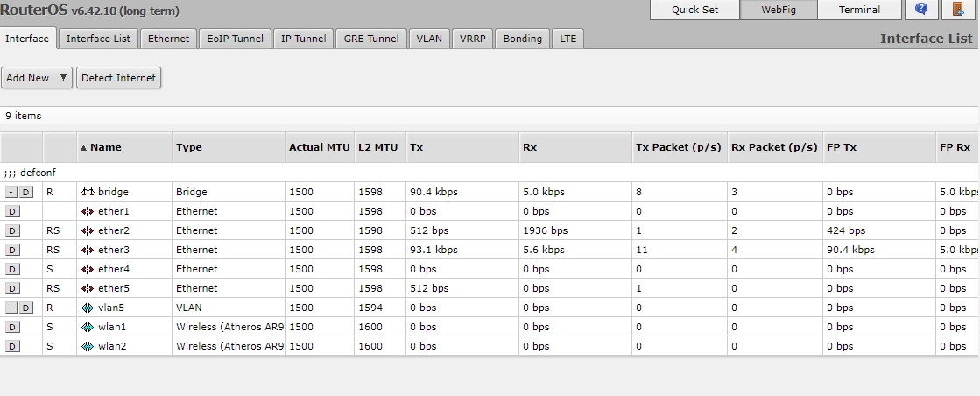
Task: Disable the bridge interface via D button
Action: [26, 192]
